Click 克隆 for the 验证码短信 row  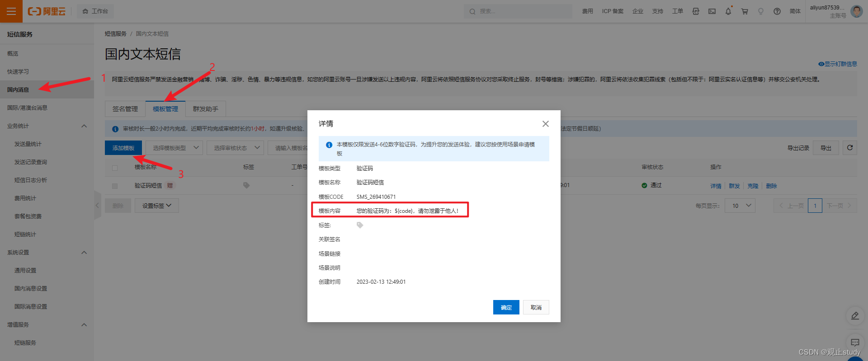[753, 186]
